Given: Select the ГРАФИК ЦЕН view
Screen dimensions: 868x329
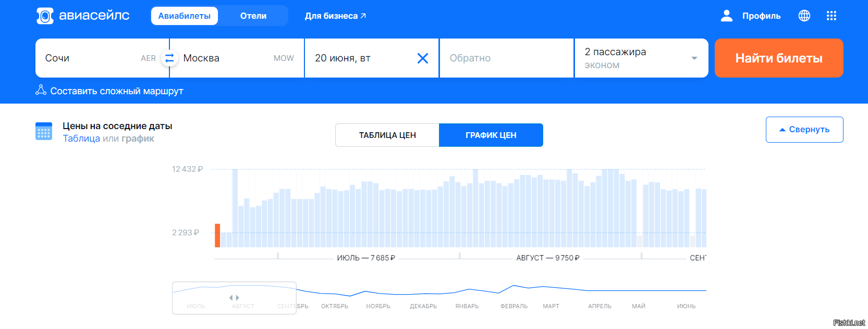Looking at the screenshot, I should [491, 135].
